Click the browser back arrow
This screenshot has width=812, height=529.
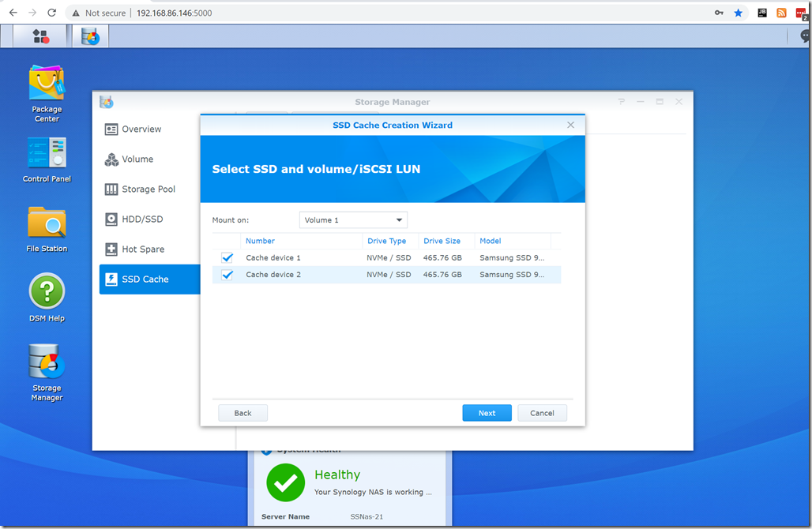click(x=13, y=13)
